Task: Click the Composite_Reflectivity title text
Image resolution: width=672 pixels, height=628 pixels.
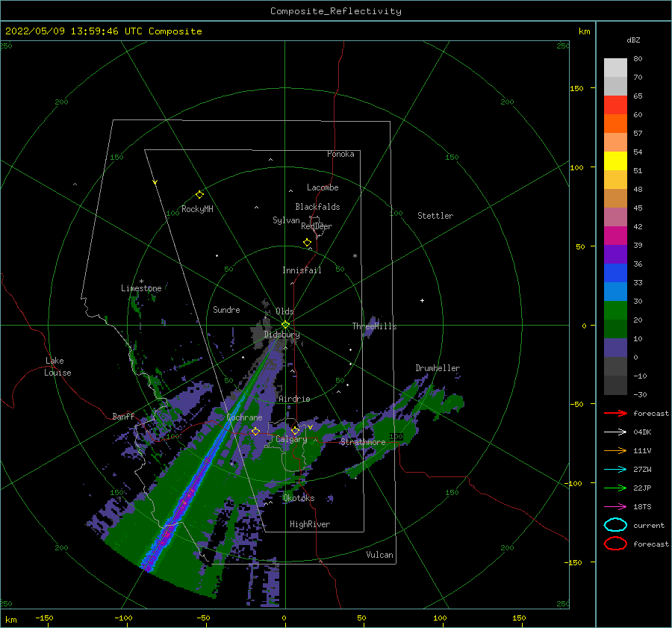Action: pyautogui.click(x=335, y=11)
